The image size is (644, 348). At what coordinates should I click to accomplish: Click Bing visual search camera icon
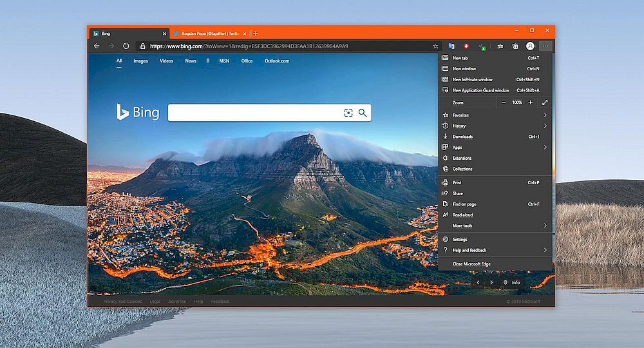[348, 113]
